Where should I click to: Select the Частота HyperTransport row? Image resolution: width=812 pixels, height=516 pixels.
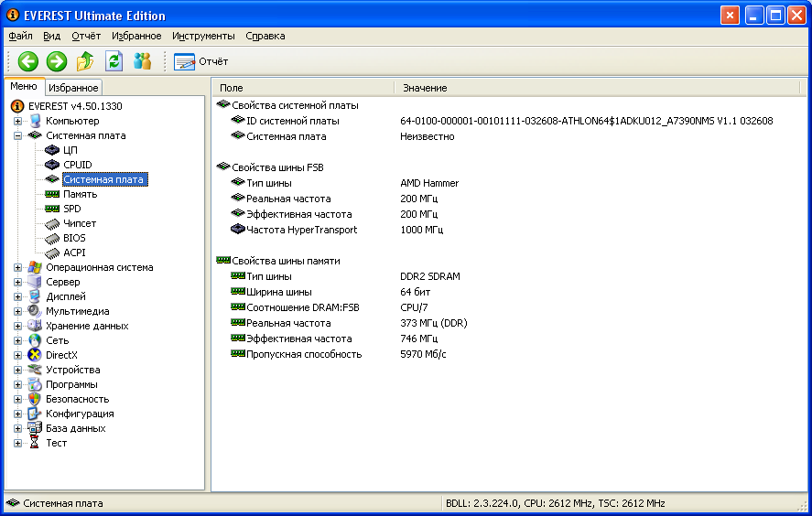(x=510, y=230)
